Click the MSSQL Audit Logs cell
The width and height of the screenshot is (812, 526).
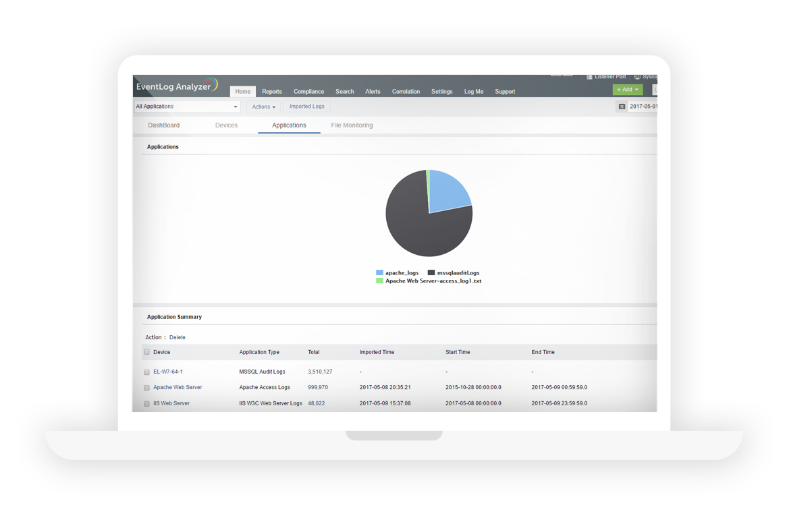[262, 372]
